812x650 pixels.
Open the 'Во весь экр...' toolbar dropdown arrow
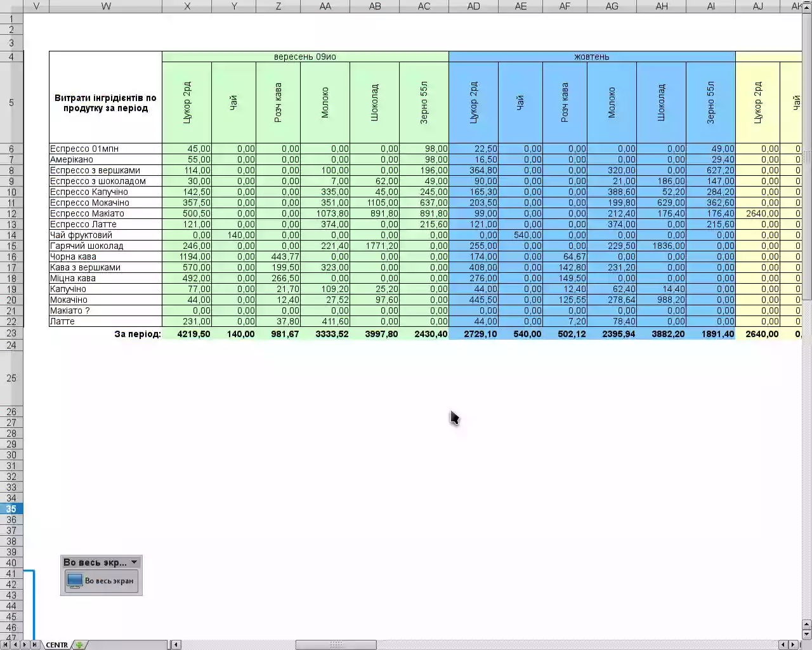pyautogui.click(x=134, y=562)
